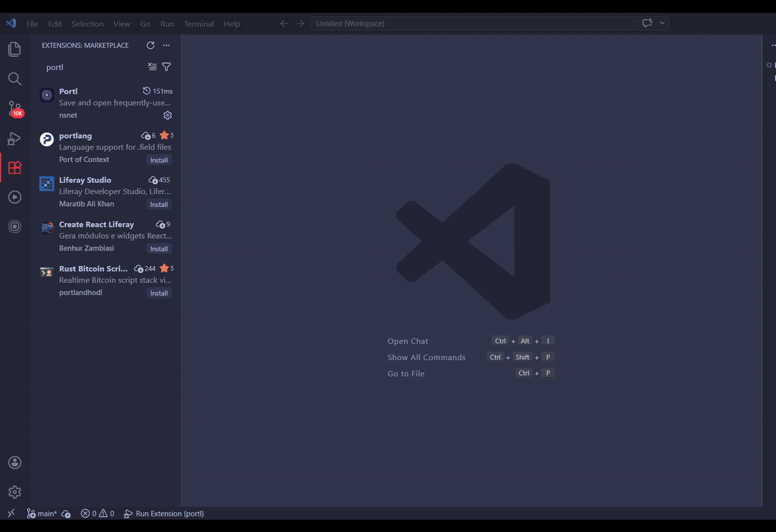Click Run Extension (portl) in status bar
The height and width of the screenshot is (532, 776).
[x=164, y=513]
